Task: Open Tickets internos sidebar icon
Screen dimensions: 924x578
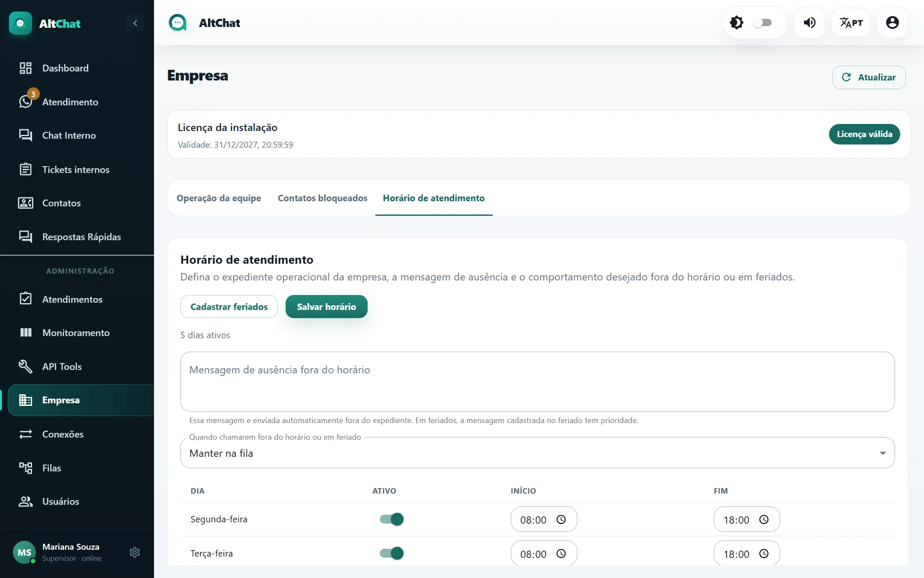Action: point(26,169)
